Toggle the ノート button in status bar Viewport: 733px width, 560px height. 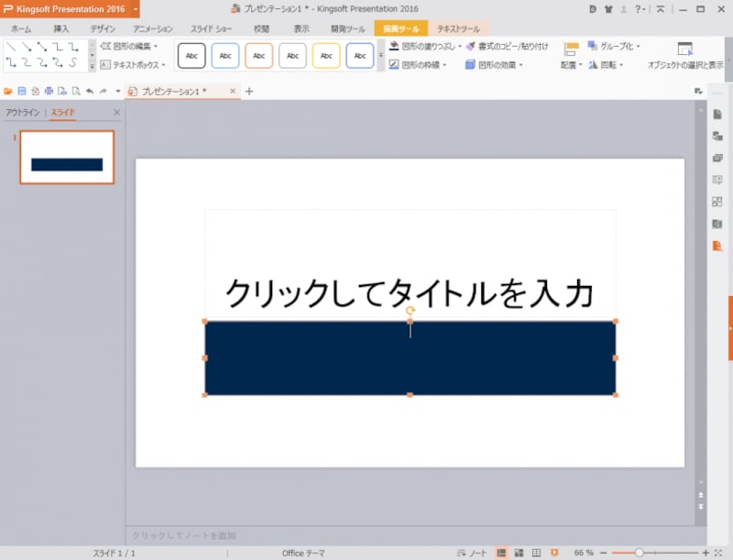click(474, 553)
